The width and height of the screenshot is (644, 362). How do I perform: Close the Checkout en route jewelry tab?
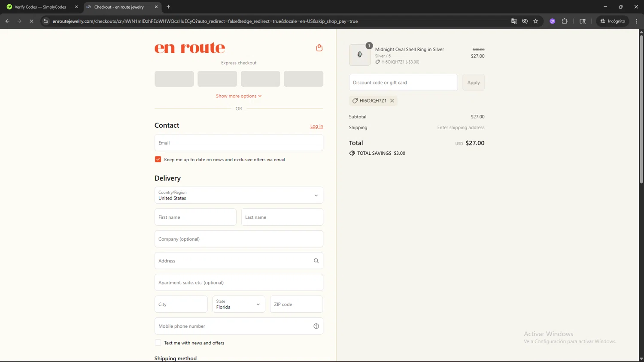click(x=156, y=7)
